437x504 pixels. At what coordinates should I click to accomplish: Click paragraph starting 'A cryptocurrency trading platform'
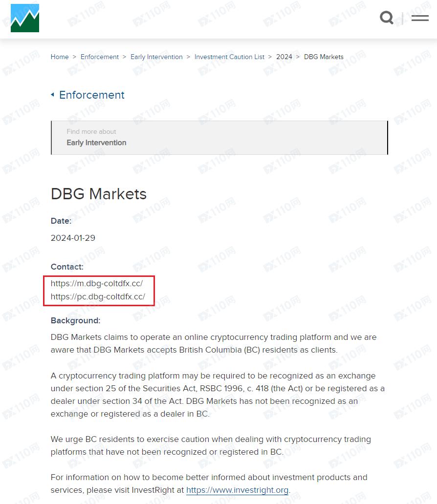218,395
